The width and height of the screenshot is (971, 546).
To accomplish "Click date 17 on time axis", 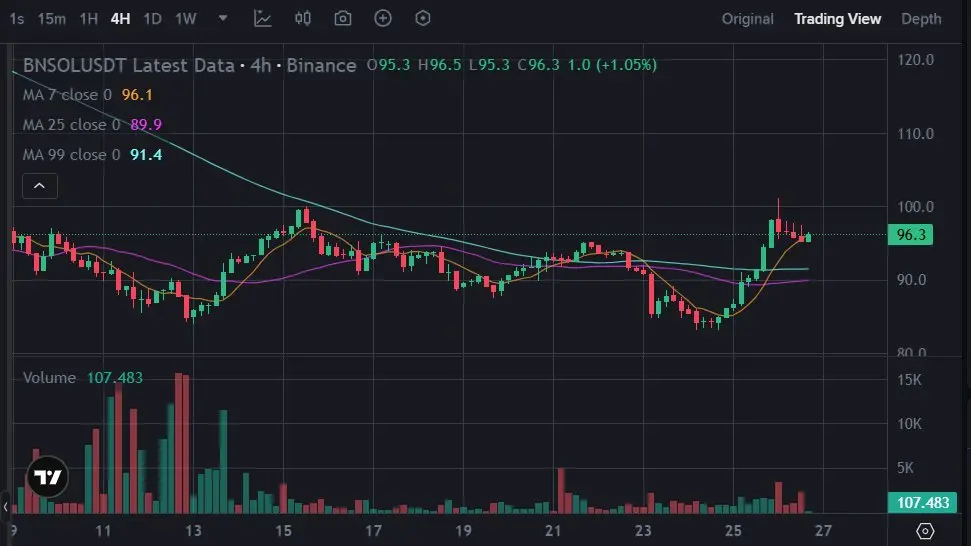I will coord(373,531).
